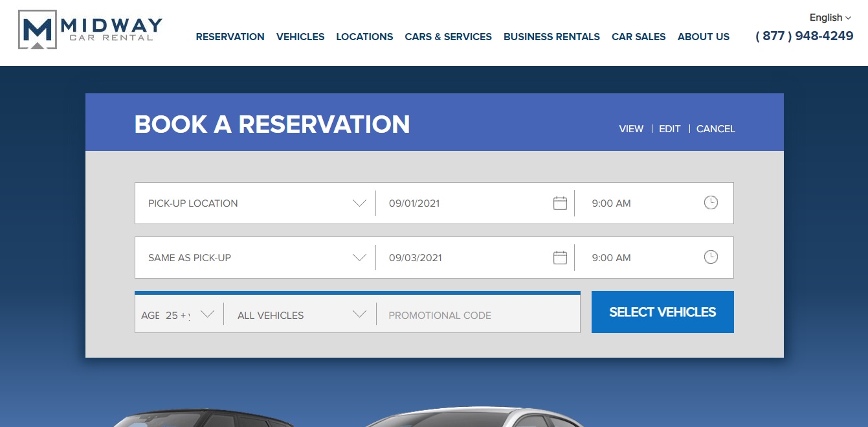Open the return date calendar icon
868x427 pixels.
tap(560, 257)
